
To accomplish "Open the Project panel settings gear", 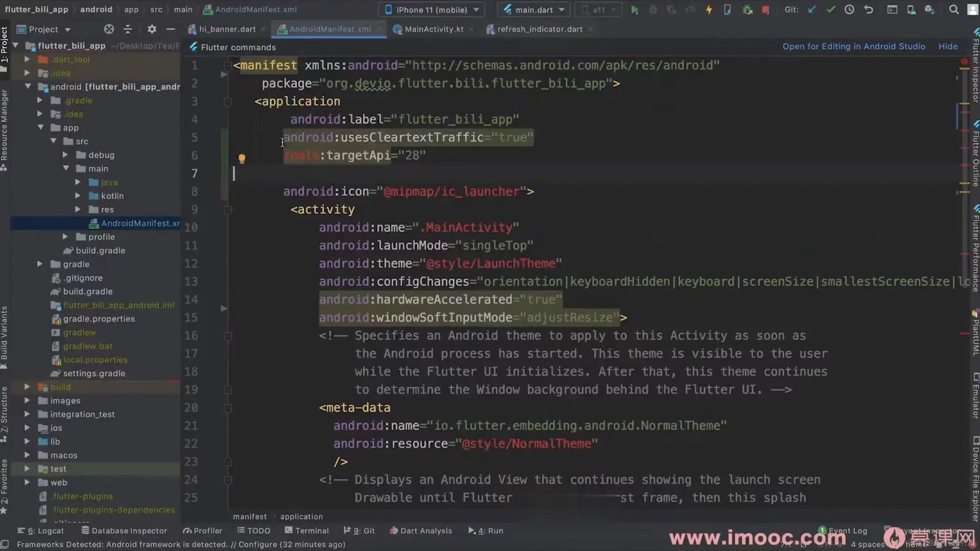I will [152, 29].
